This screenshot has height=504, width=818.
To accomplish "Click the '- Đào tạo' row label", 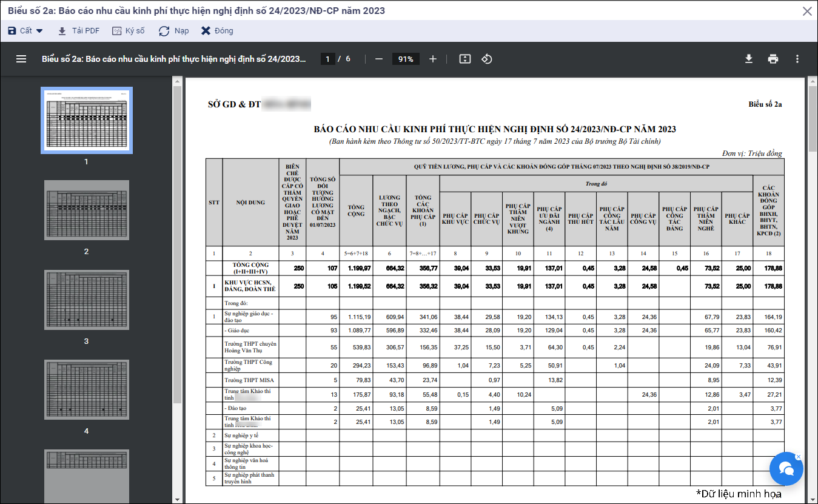I will (x=236, y=408).
